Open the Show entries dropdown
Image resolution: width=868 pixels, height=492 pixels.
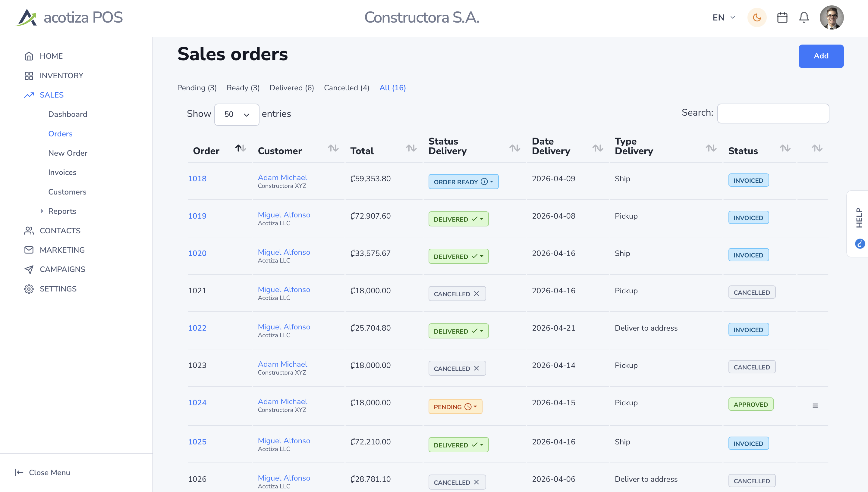pyautogui.click(x=236, y=114)
